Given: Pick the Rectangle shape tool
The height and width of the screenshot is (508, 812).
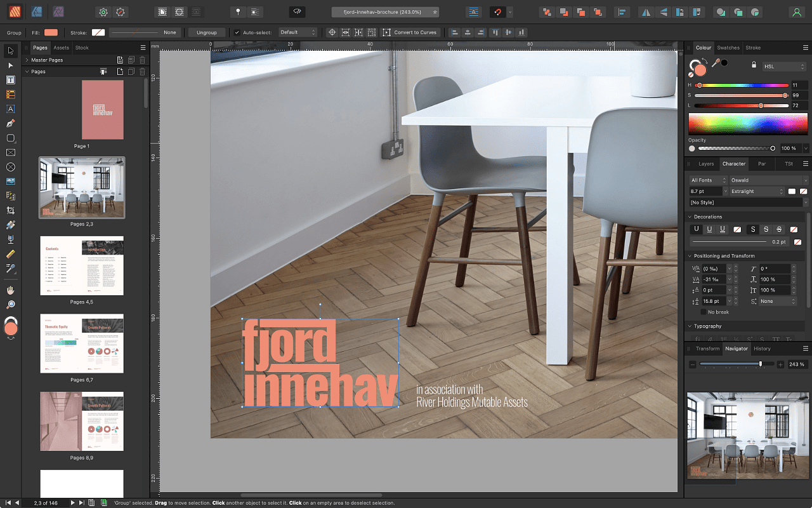Looking at the screenshot, I should coord(10,138).
